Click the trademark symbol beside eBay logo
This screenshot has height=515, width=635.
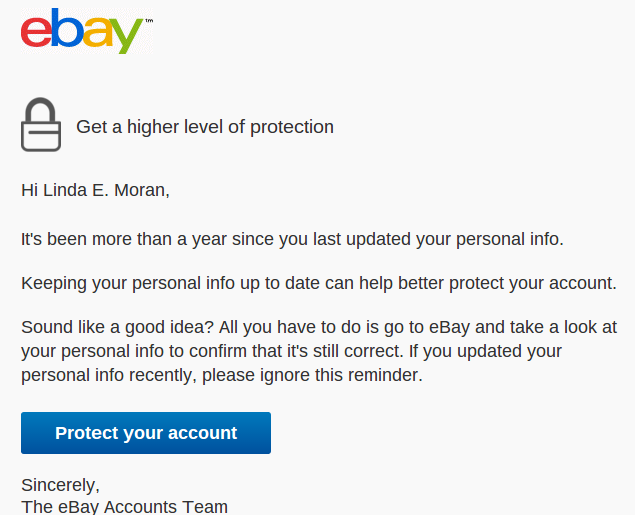149,20
